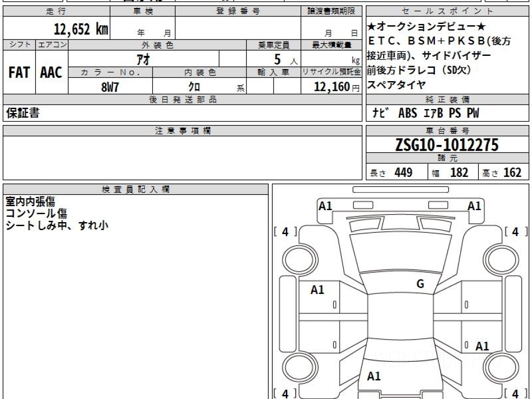Select interior color value クロ
Viewport: 532px width, 399px height.
pos(194,87)
